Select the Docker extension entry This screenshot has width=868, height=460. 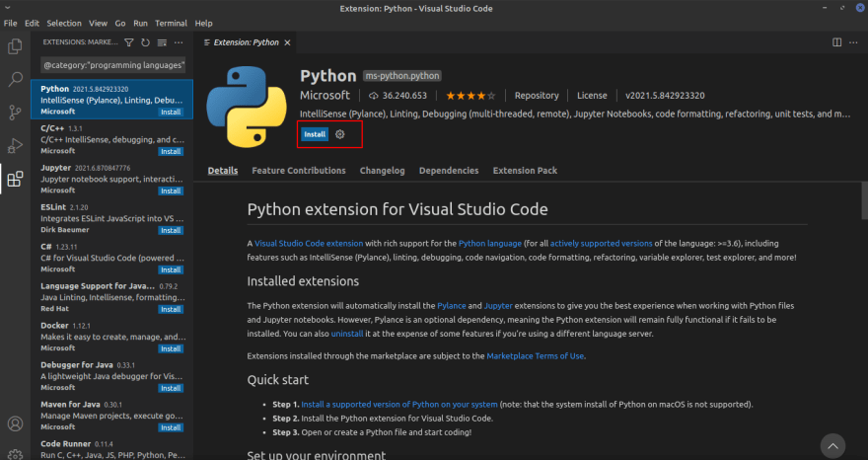click(111, 337)
